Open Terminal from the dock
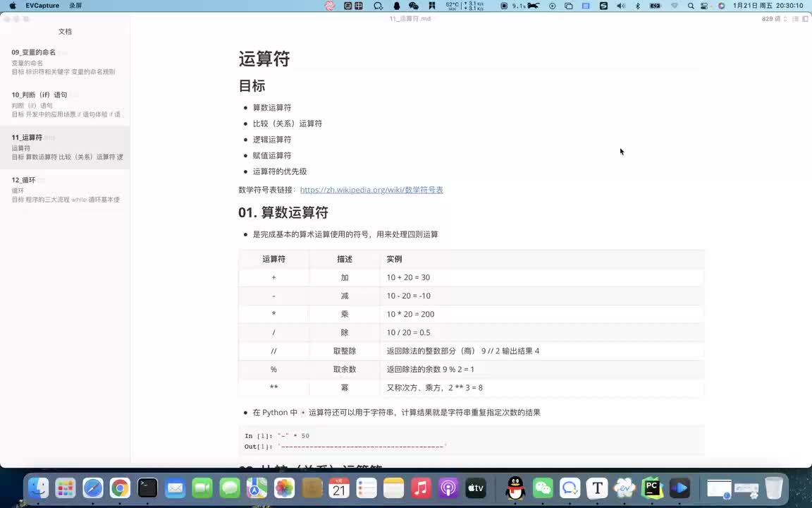 [147, 488]
